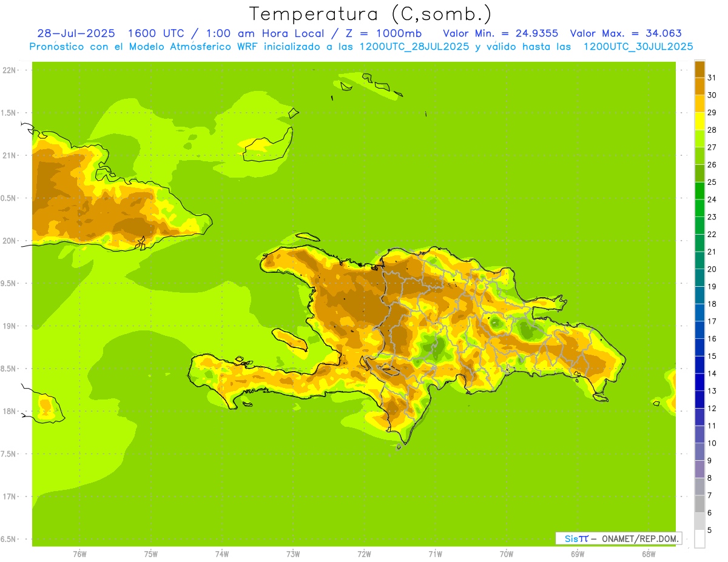Click the "19N" latitude axis label
This screenshot has height=562, width=728.
pyautogui.click(x=9, y=326)
